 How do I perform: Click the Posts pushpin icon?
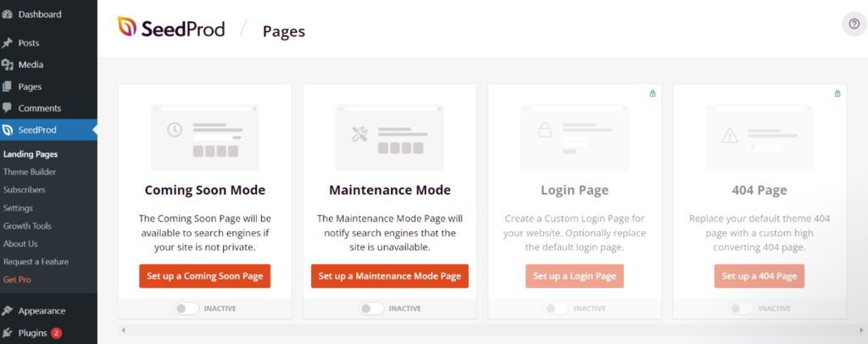7,43
